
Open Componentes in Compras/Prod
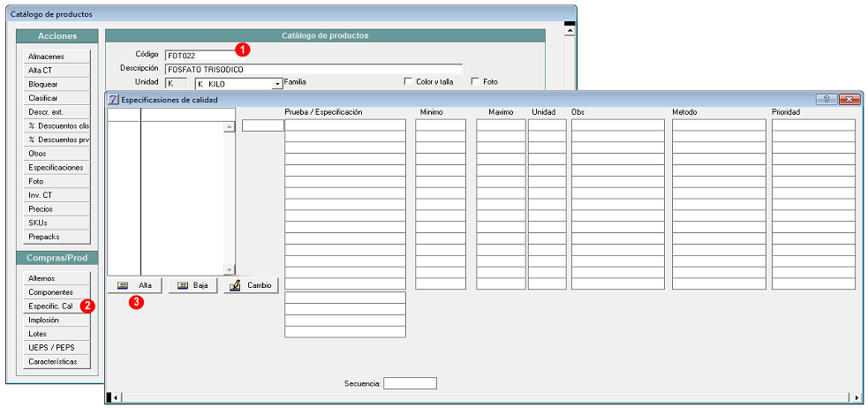click(57, 291)
